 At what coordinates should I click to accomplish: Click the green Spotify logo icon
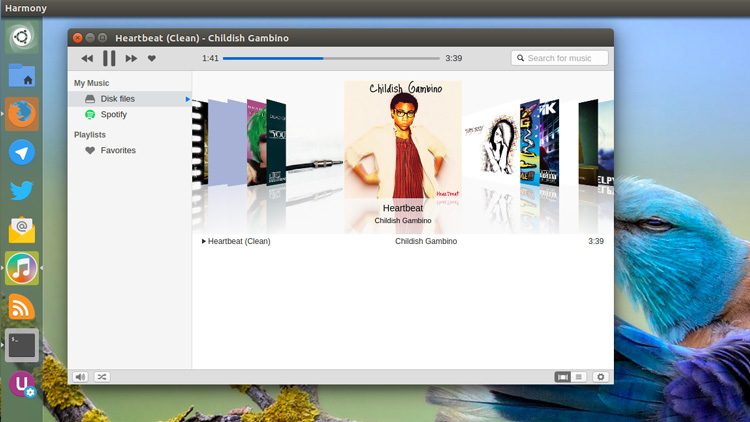90,114
